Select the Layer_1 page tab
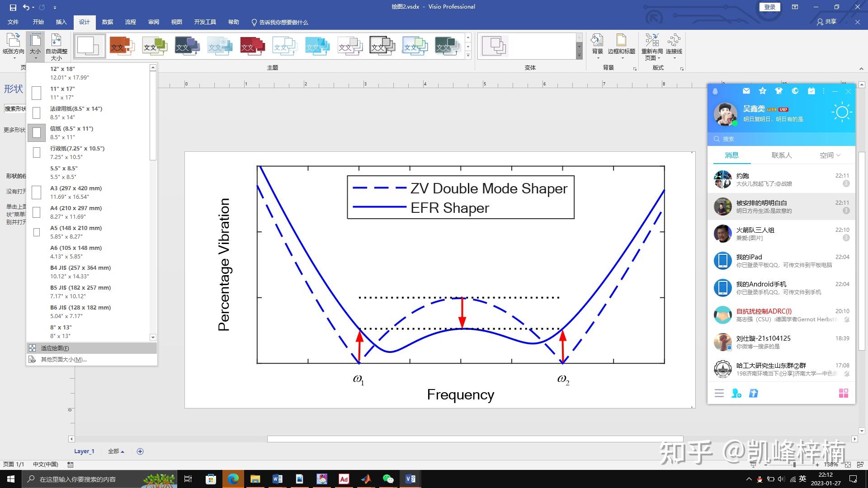The image size is (868, 488). [x=84, y=451]
